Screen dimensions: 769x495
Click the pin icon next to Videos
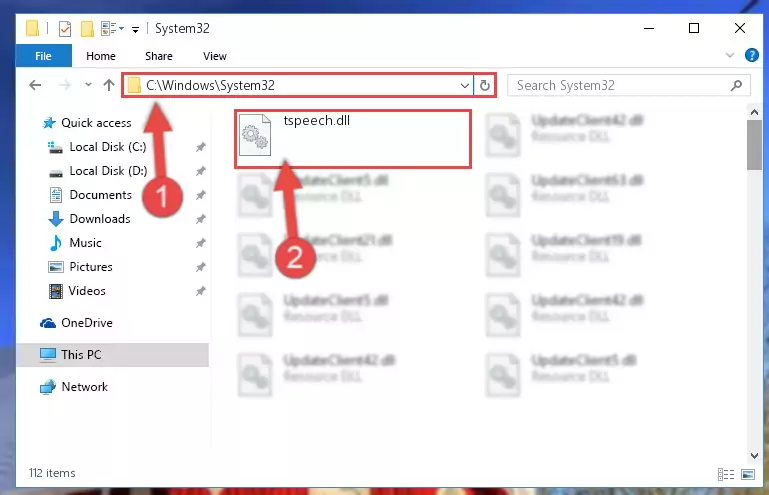tap(201, 291)
